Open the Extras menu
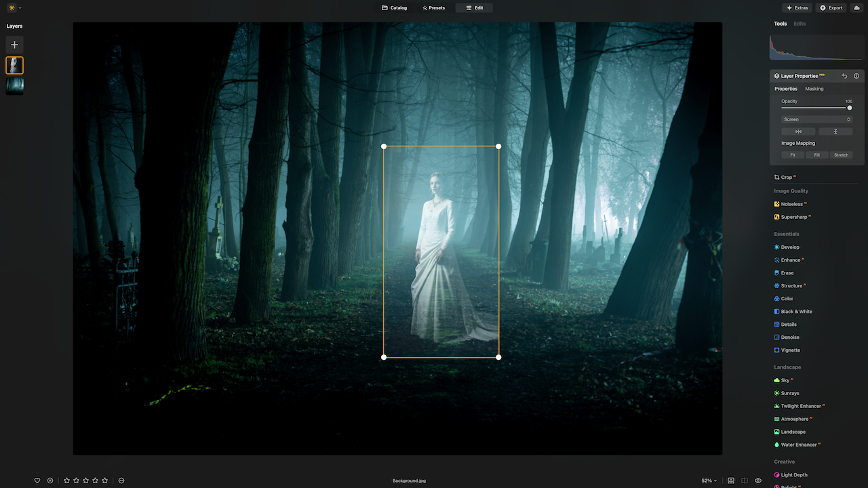868x488 pixels. pyautogui.click(x=797, y=8)
